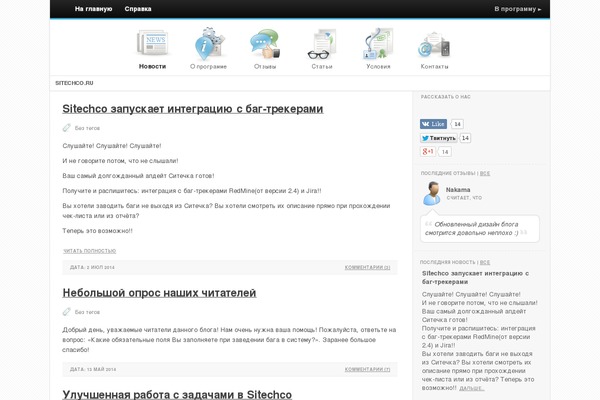Click the Читать полностью link

[x=90, y=251]
